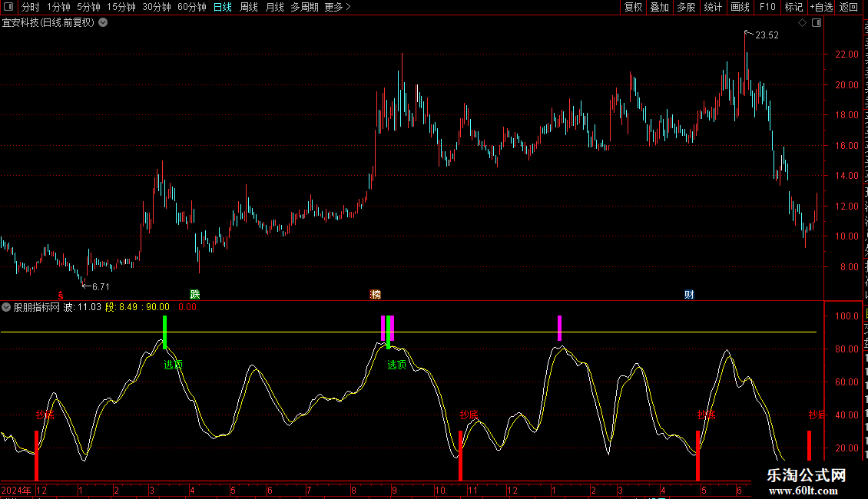Open the stock title dropdown arrow
This screenshot has width=868, height=499.
tap(103, 23)
